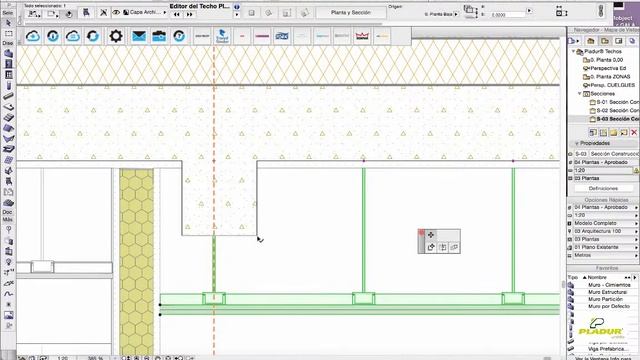Viewport: 640px width, 360px height.
Task: Switch to View Map icon in Navigator
Action: pos(605,41)
